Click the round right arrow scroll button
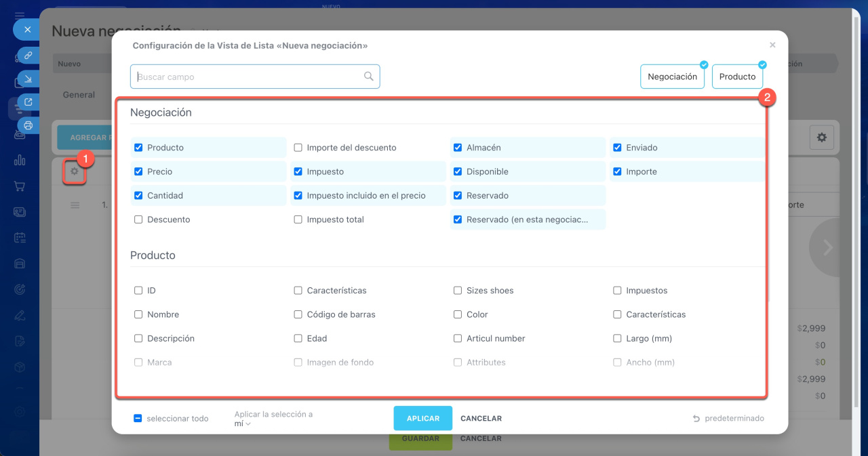 click(x=827, y=248)
